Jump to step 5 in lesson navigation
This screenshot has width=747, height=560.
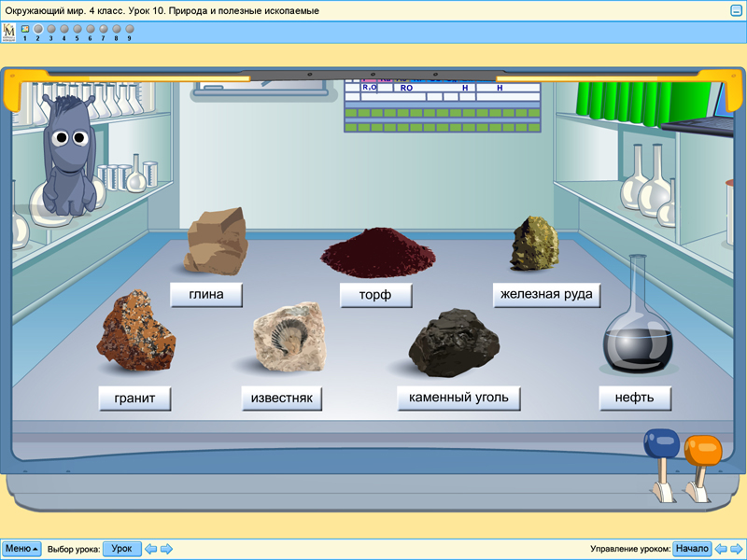point(78,29)
